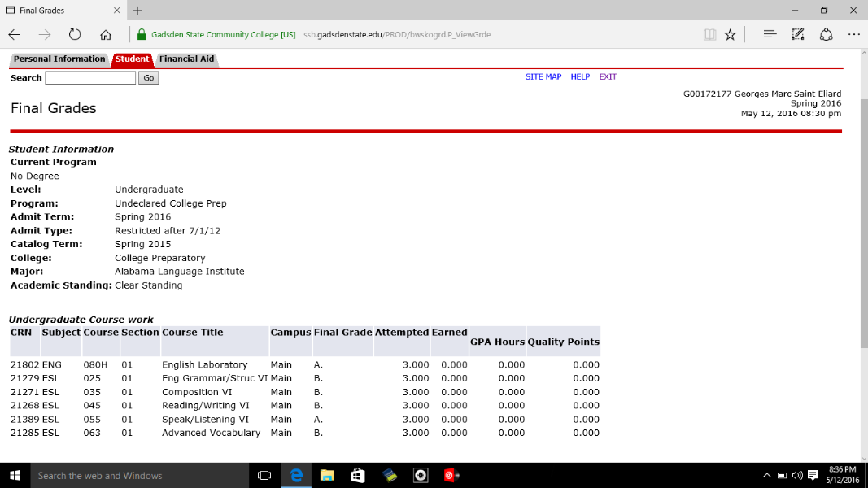Click the Composition VI course title
Screen dimensions: 868x488
[197, 392]
